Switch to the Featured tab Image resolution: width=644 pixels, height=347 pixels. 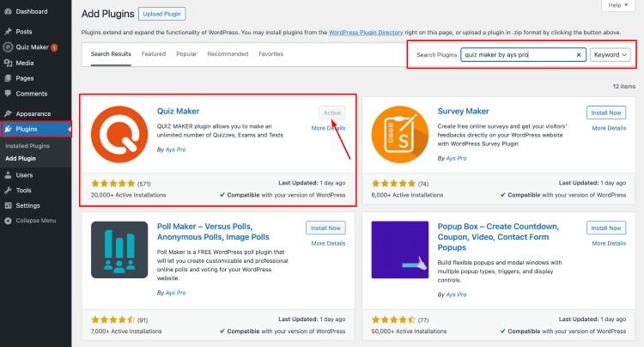pos(154,54)
